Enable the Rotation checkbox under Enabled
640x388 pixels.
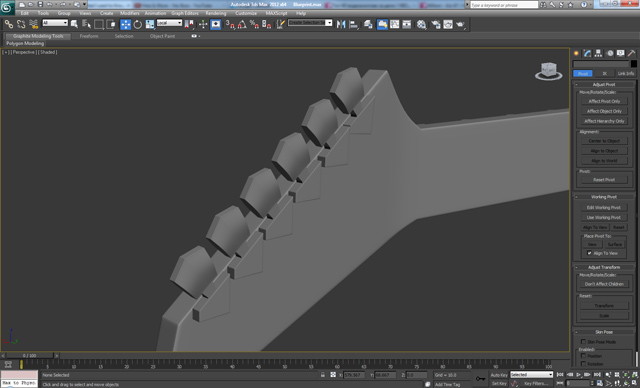point(583,364)
